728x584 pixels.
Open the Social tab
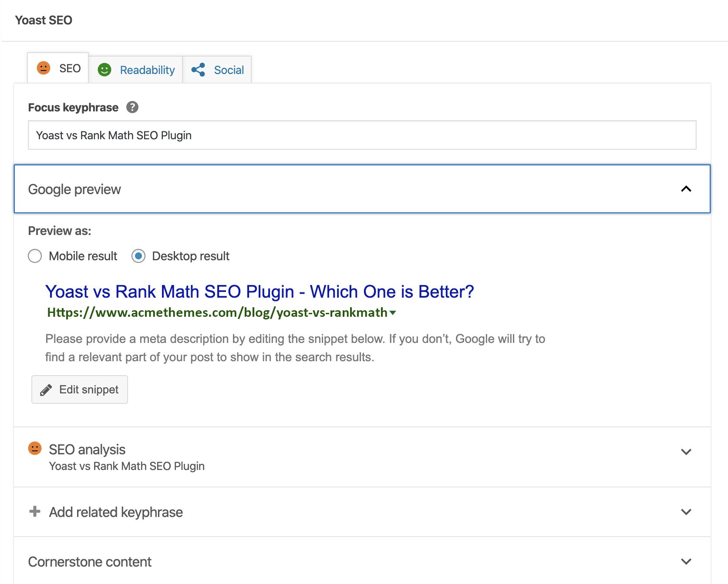(x=217, y=70)
